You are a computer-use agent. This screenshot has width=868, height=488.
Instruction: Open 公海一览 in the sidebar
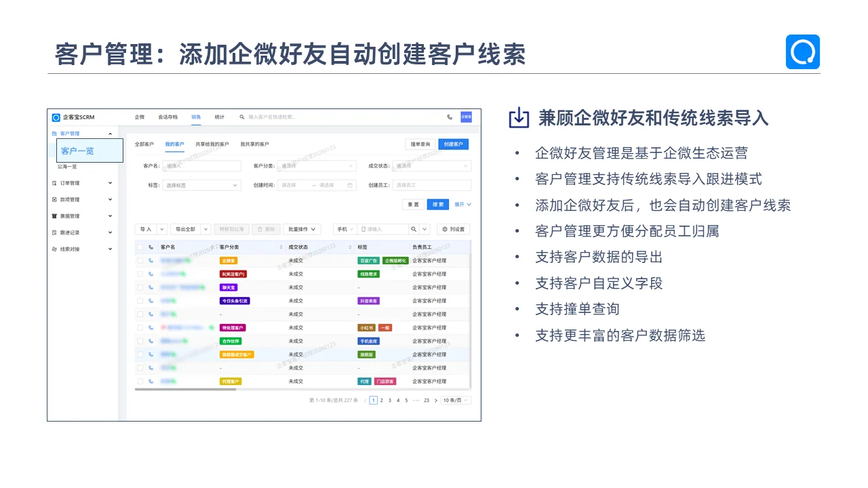67,167
